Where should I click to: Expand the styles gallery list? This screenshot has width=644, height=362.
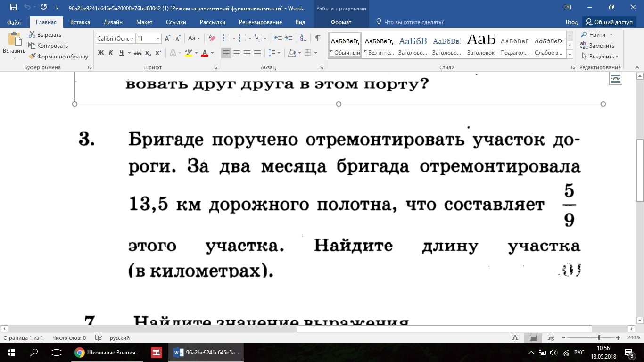tap(570, 55)
